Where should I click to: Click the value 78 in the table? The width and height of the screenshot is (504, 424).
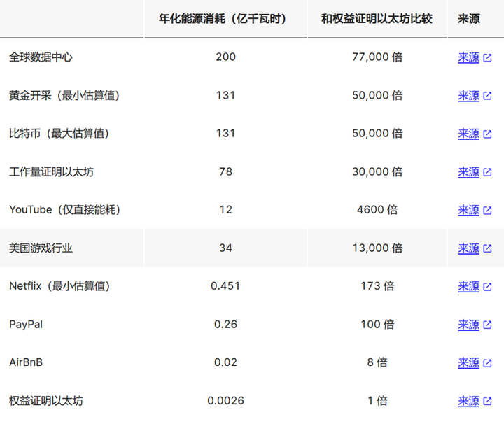[x=225, y=171]
